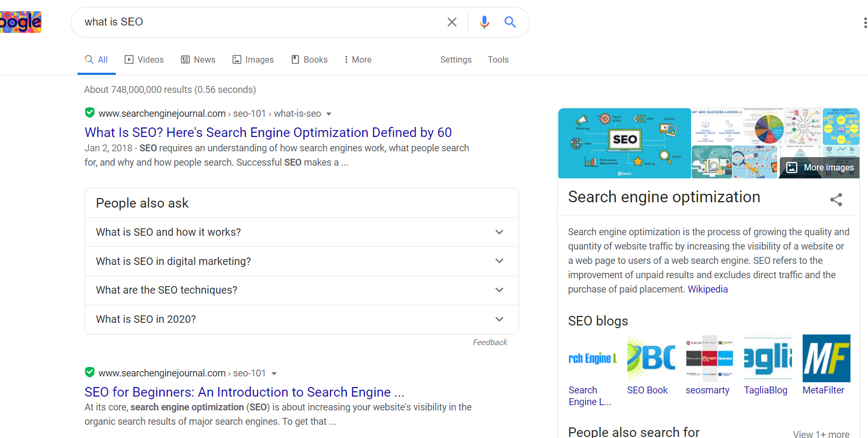The width and height of the screenshot is (868, 438).
Task: Switch to the Videos tab
Action: [144, 59]
